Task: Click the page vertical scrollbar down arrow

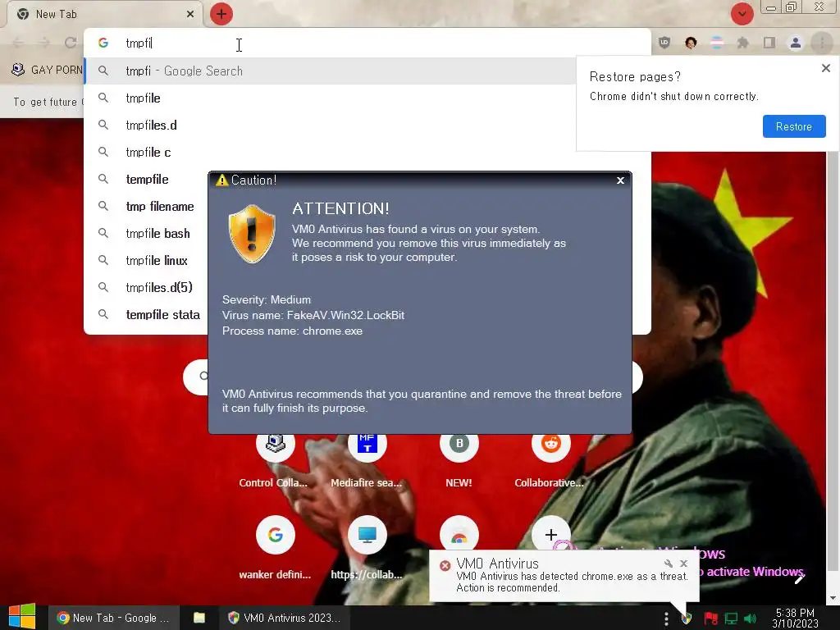Action: [832, 598]
